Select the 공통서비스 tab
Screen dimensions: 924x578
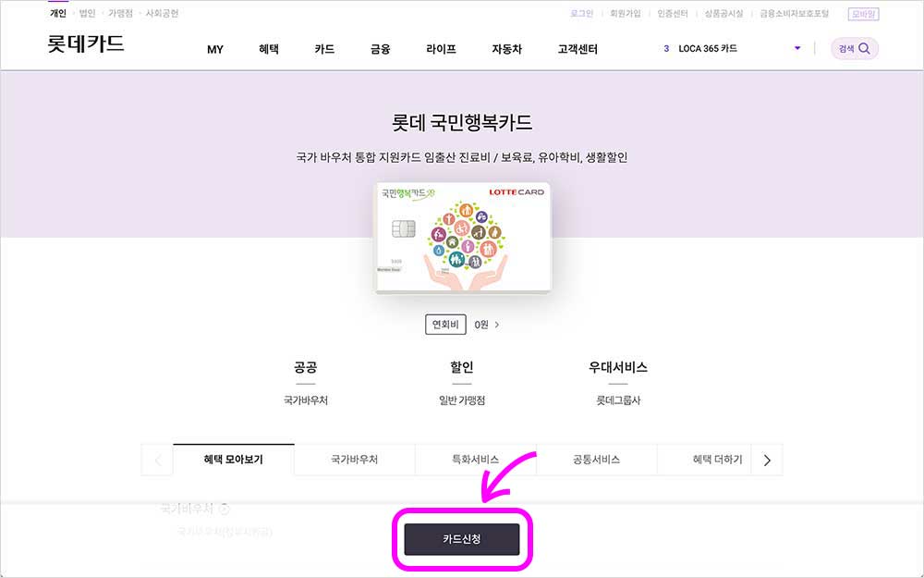tap(595, 459)
